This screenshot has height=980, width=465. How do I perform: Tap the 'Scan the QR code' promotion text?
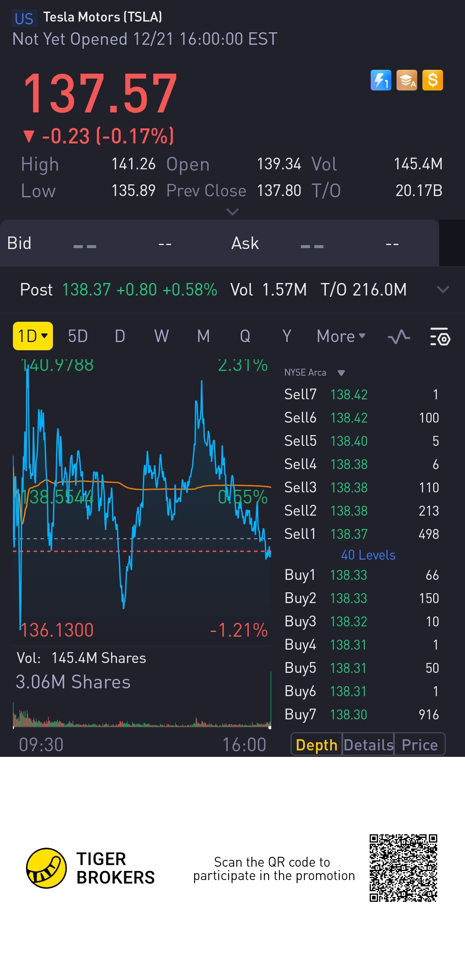274,869
